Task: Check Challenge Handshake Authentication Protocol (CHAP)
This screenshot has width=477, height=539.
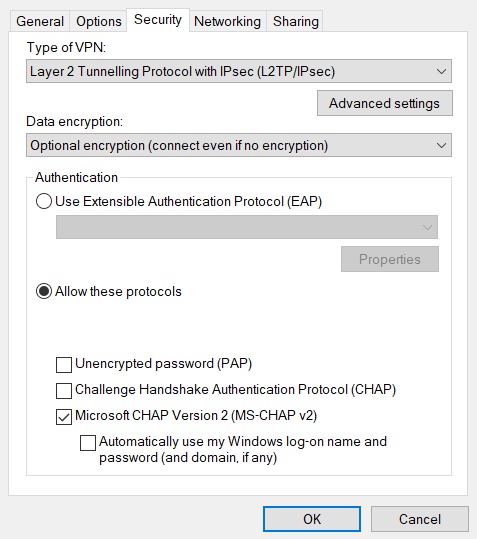Action: coord(64,390)
